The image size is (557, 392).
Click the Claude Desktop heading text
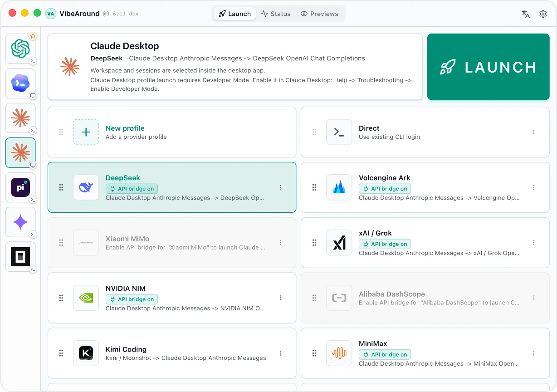click(x=125, y=46)
